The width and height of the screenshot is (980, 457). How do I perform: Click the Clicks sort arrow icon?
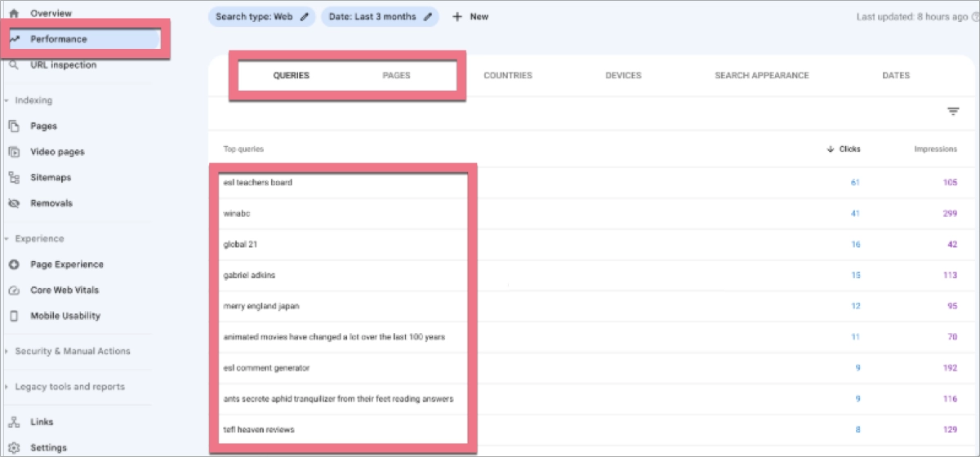pyautogui.click(x=831, y=149)
